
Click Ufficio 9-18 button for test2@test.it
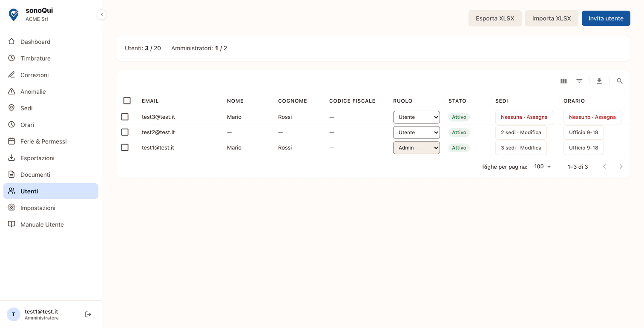(x=584, y=132)
